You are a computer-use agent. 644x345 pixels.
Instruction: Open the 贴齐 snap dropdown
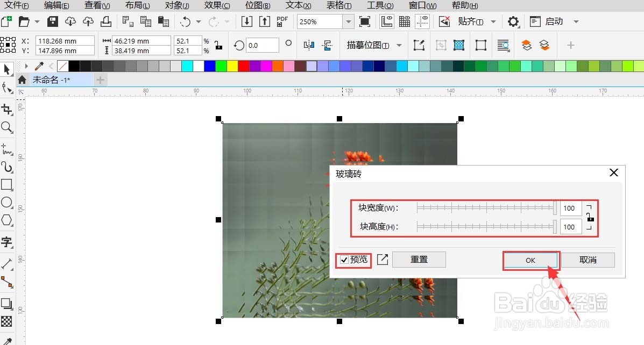pos(493,21)
